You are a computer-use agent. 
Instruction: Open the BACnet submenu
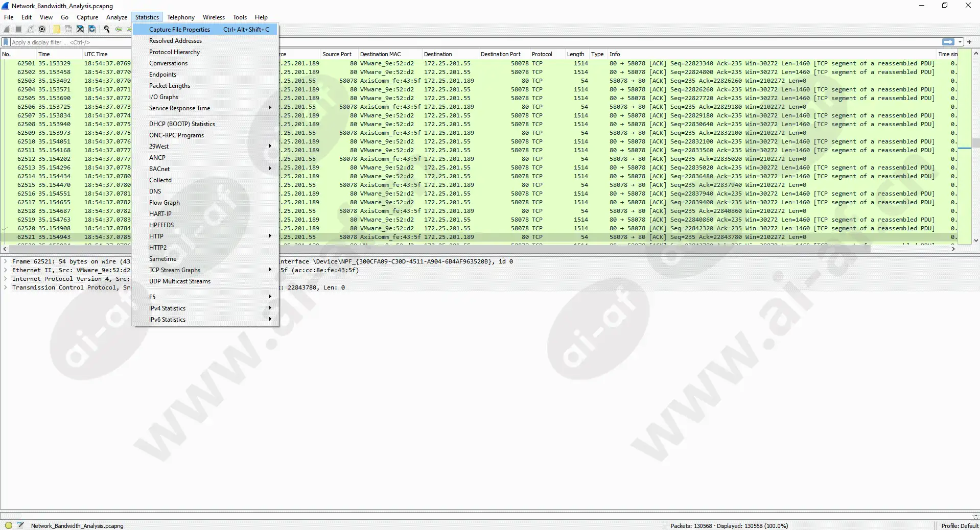click(x=205, y=168)
